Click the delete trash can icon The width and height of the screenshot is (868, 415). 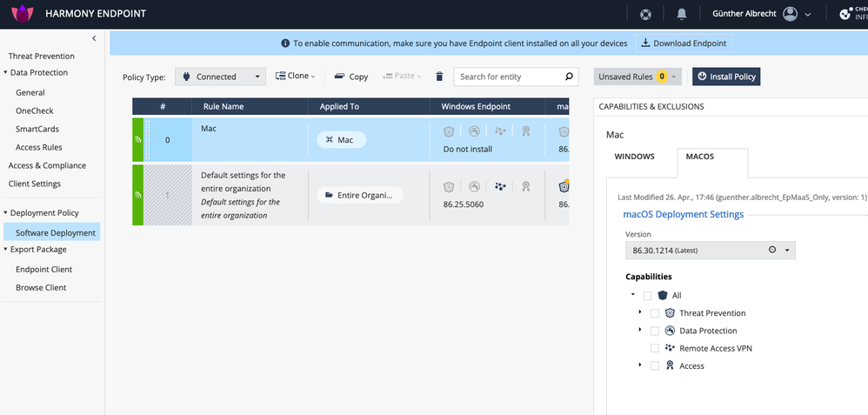point(439,77)
